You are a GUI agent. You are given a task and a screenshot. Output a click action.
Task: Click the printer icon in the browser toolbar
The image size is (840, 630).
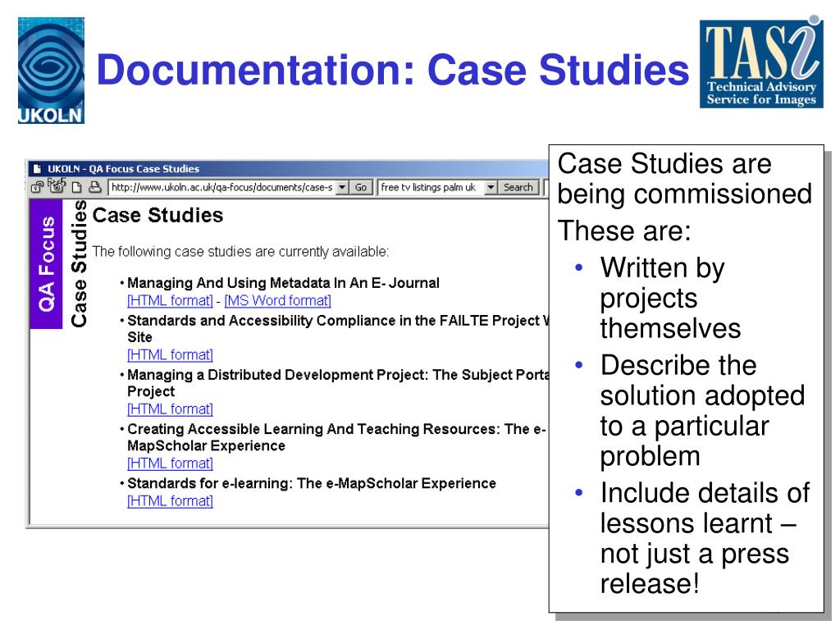pos(95,187)
